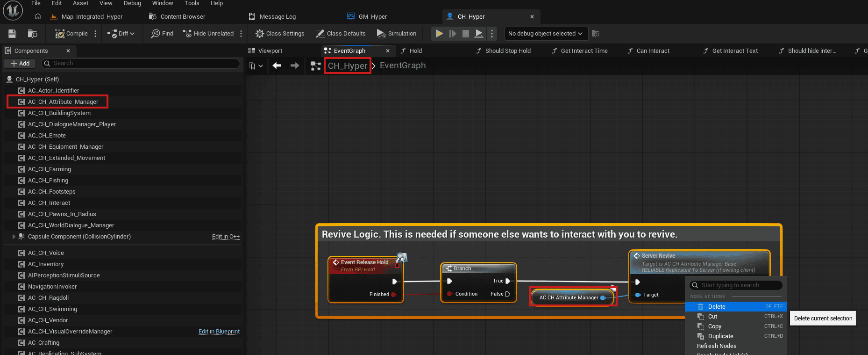Select AC_CH_Ragdoll component

tap(48, 298)
